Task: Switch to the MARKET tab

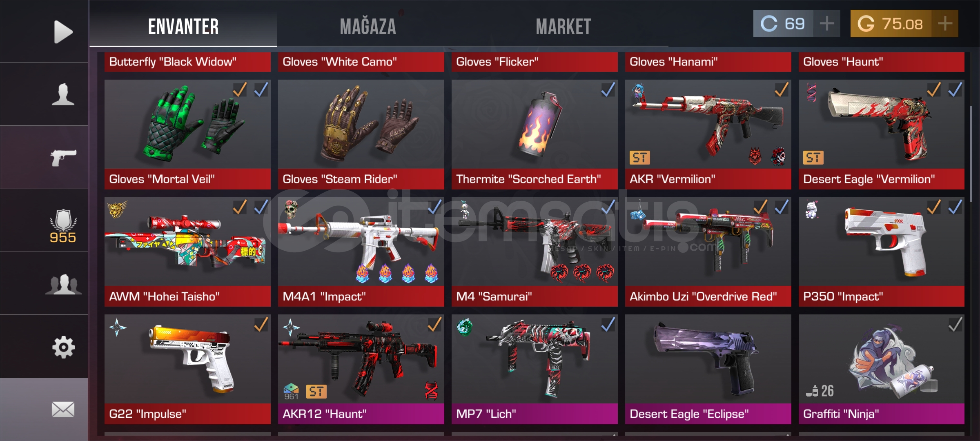Action: click(563, 27)
